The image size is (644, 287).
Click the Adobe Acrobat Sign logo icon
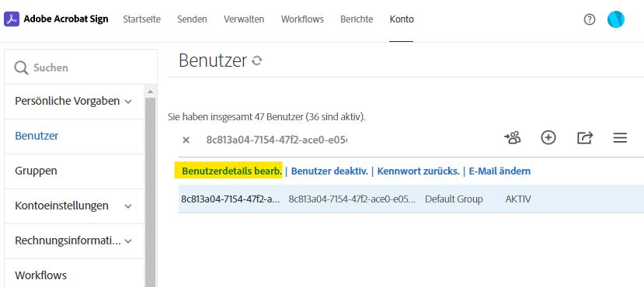coord(12,19)
